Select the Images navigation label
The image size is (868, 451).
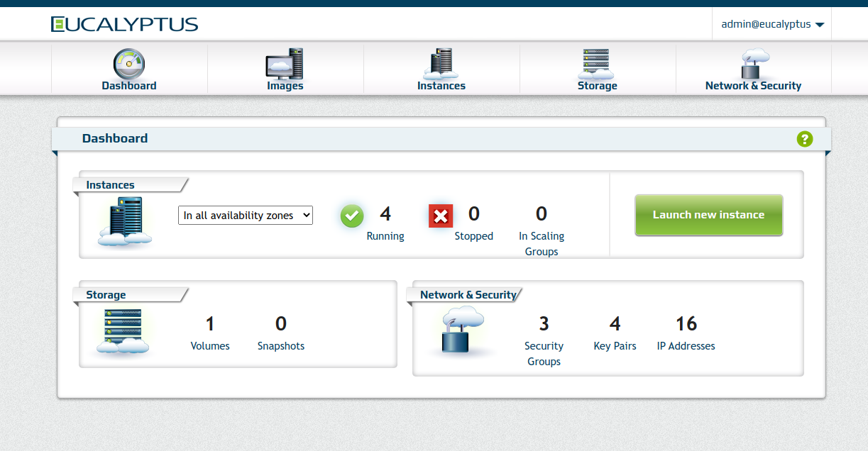coord(285,86)
